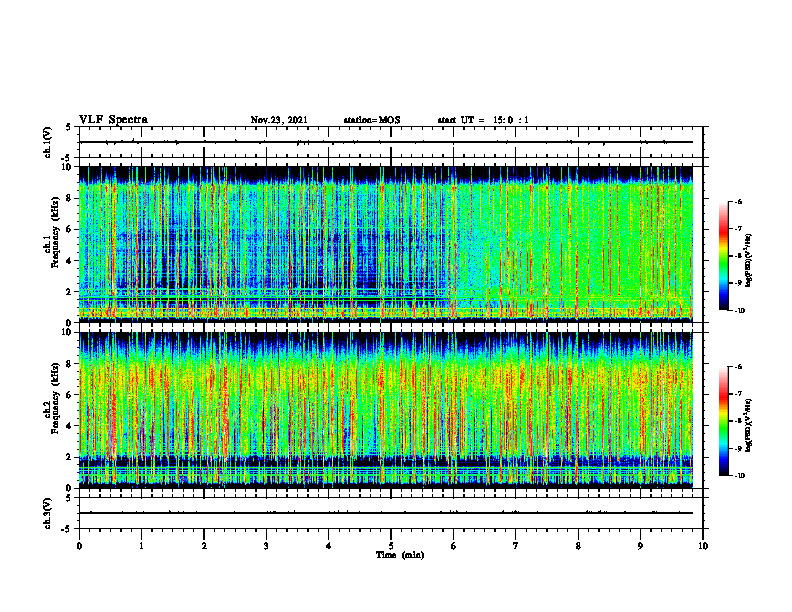The image size is (792, 612).
Task: Click the 'station=MOS' label
Action: click(x=372, y=120)
